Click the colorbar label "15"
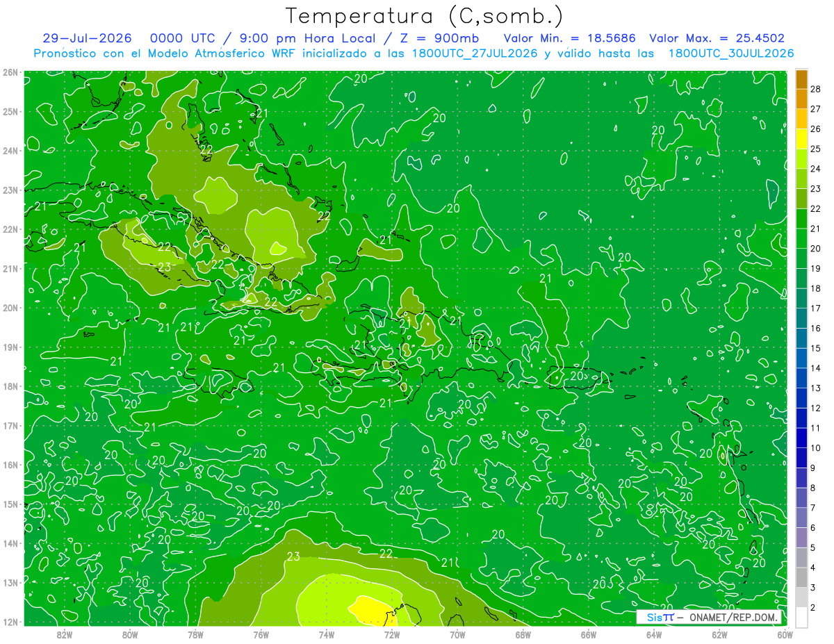The image size is (834, 644). (816, 348)
